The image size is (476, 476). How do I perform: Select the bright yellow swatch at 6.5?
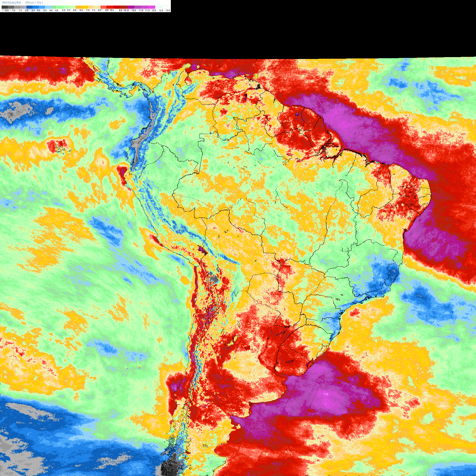coord(85,7)
